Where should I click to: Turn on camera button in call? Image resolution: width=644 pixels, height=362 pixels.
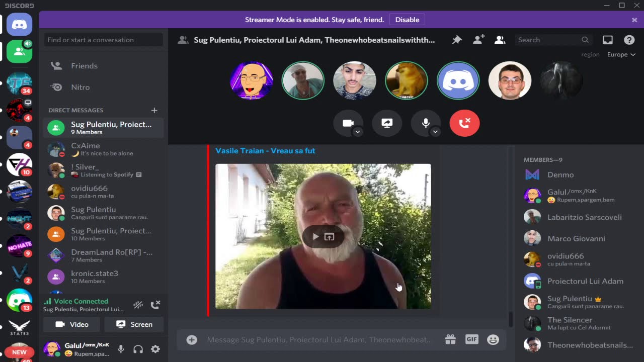click(348, 123)
